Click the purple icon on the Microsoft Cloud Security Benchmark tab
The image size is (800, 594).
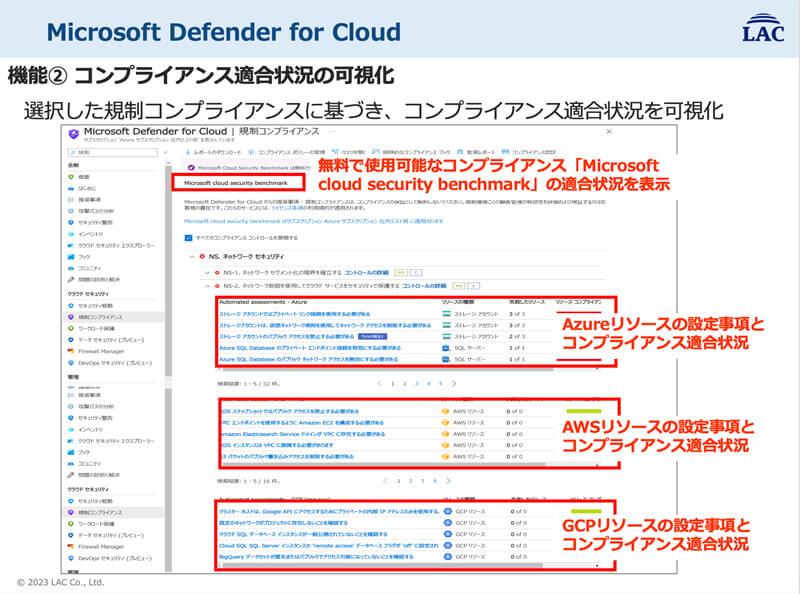(191, 167)
